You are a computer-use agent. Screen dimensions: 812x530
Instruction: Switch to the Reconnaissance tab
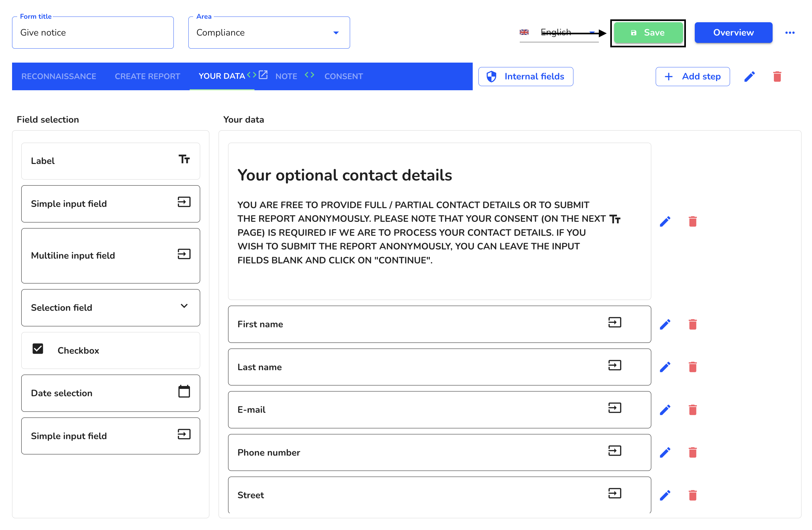point(59,76)
